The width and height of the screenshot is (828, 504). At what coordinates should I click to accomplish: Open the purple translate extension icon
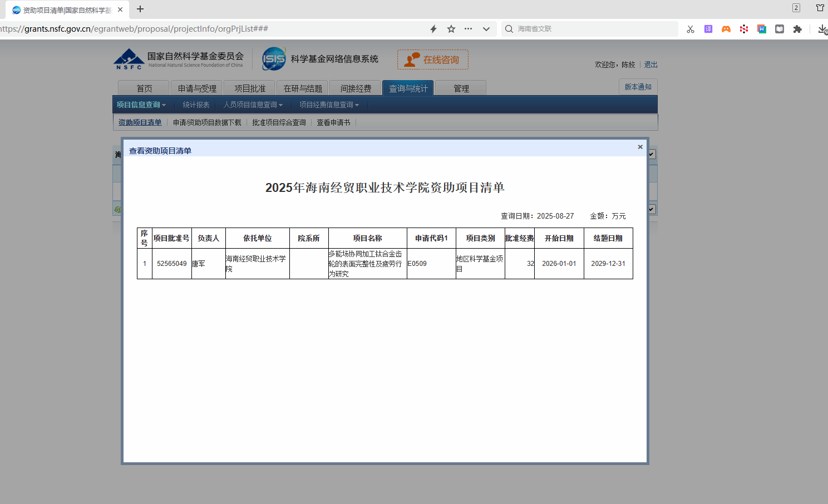tap(708, 29)
